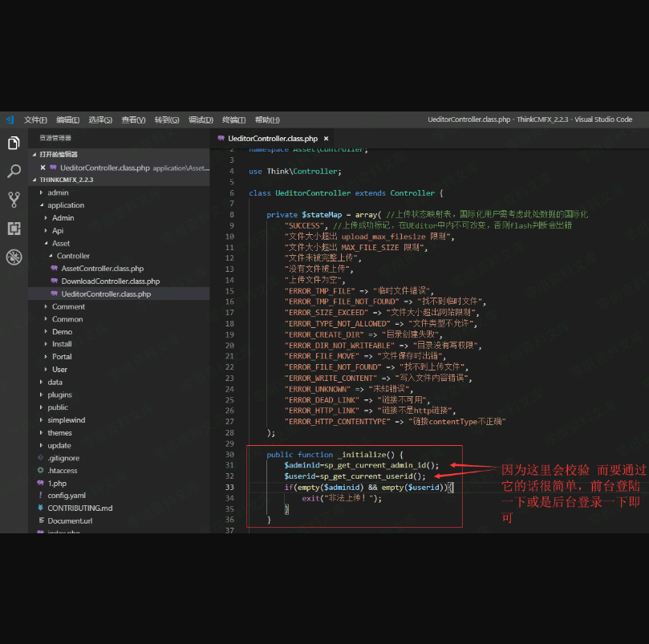Collapse the THINKCMFX_2.2.3 project section
The height and width of the screenshot is (644, 649).
click(66, 180)
